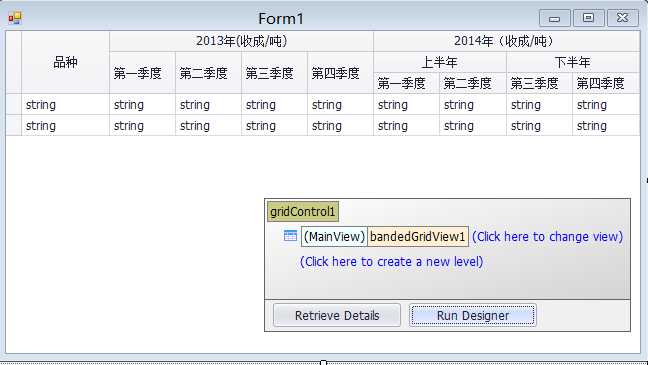This screenshot has width=648, height=365.
Task: Select the (MainView) level label
Action: (x=334, y=236)
